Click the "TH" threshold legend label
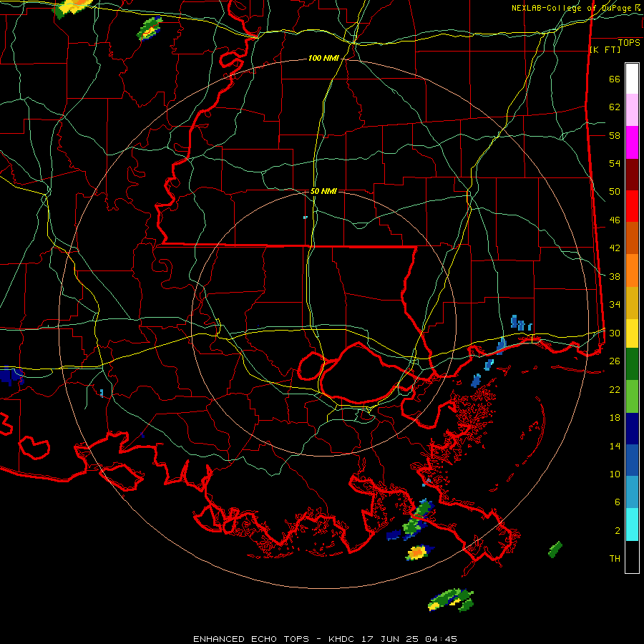This screenshot has width=644, height=644. 615,559
